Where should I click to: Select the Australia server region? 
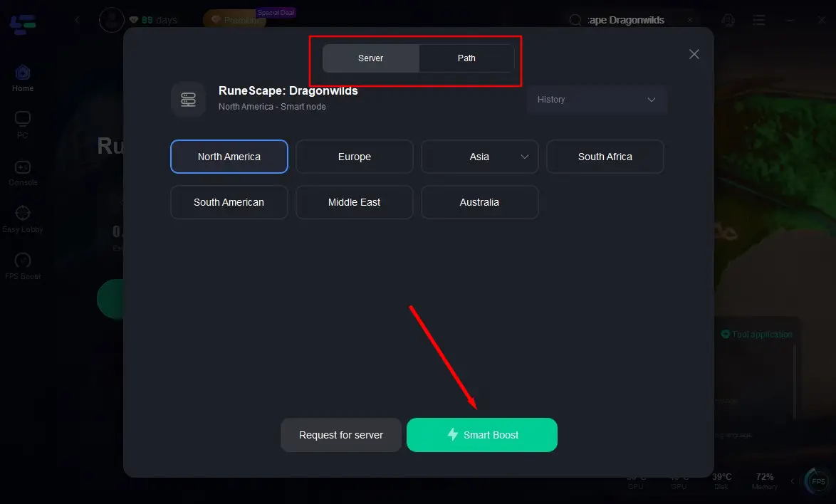480,202
